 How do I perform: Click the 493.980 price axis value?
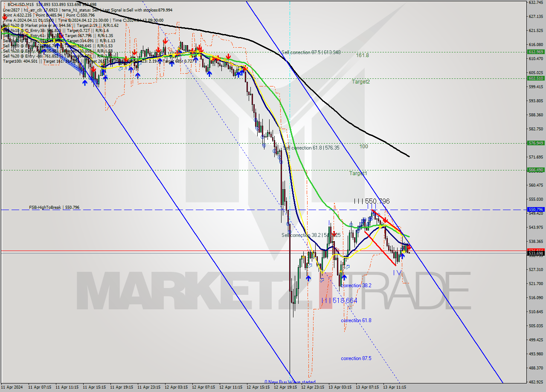click(x=535, y=354)
